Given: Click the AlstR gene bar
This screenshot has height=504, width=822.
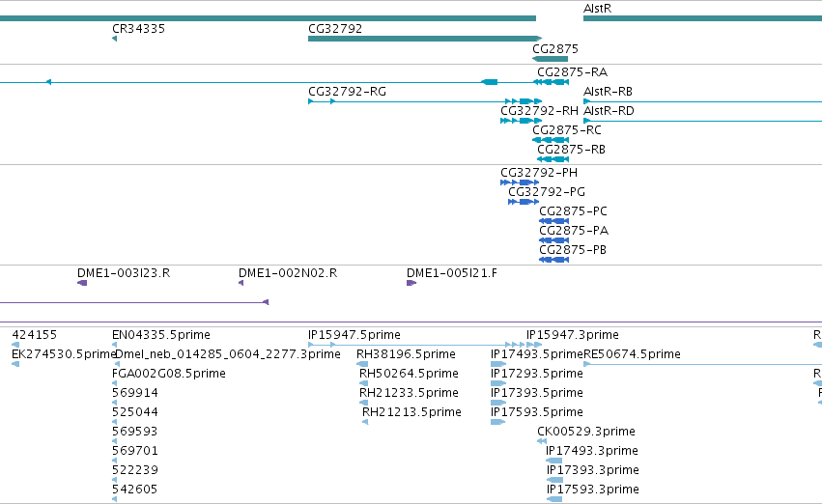Looking at the screenshot, I should (x=702, y=18).
